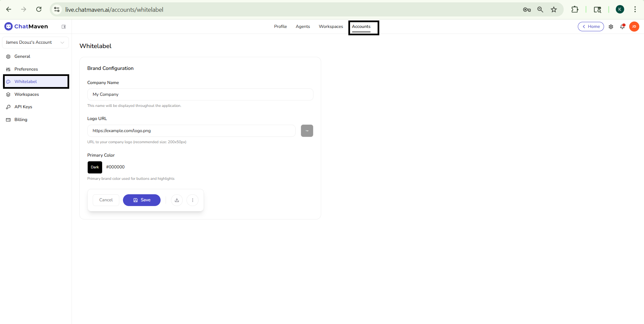Click the Home back button

point(591,27)
